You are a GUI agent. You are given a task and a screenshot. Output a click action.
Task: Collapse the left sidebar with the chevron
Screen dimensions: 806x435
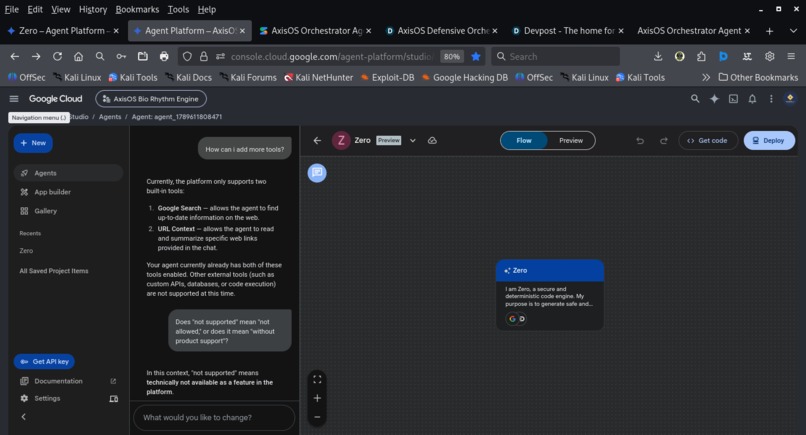23,417
